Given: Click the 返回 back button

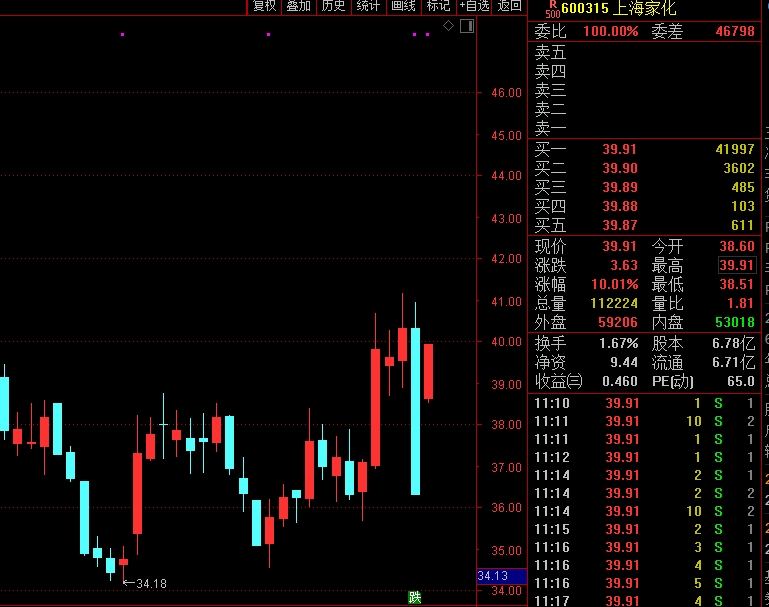Looking at the screenshot, I should [510, 6].
